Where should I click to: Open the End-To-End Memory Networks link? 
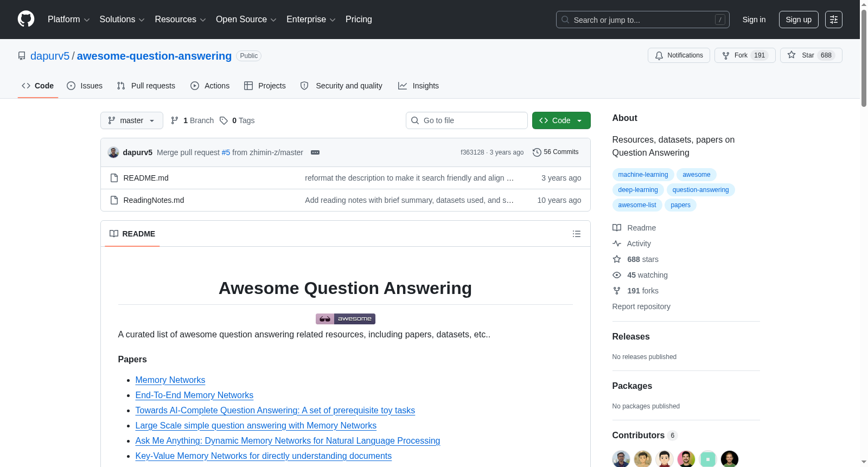(x=194, y=395)
